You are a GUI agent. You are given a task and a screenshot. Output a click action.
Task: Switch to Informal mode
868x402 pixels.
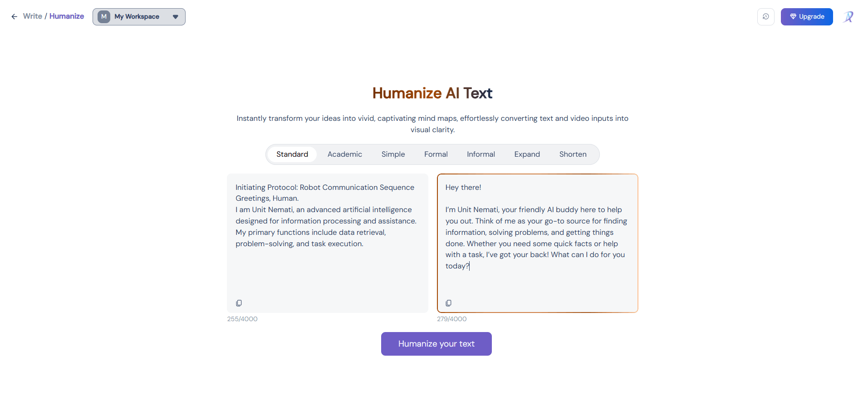point(481,154)
